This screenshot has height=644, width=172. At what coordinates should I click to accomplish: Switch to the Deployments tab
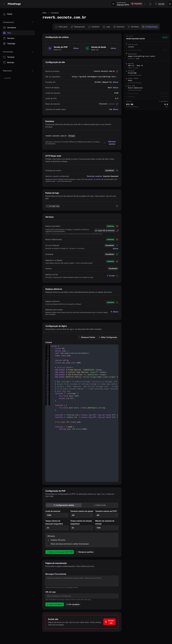coord(78,27)
